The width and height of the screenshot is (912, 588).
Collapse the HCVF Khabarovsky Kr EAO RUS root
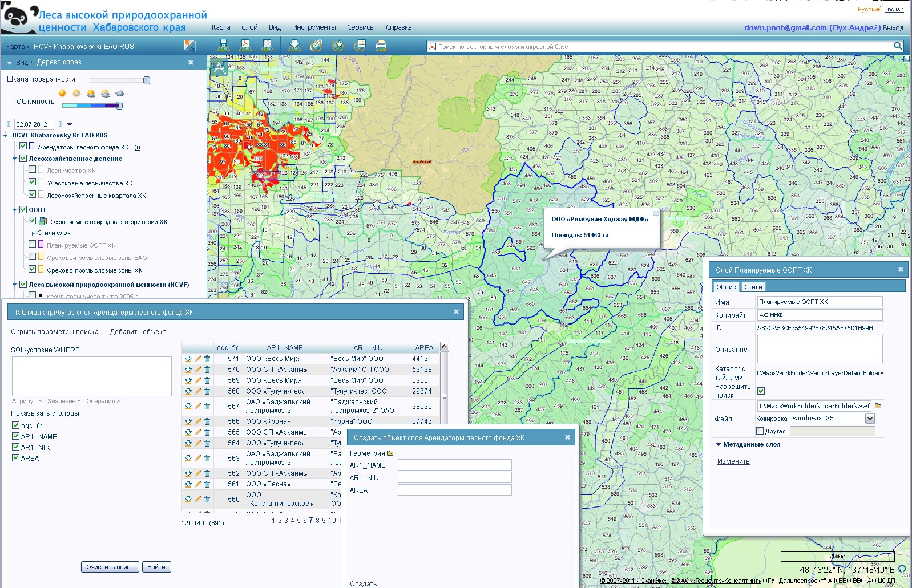[x=6, y=136]
